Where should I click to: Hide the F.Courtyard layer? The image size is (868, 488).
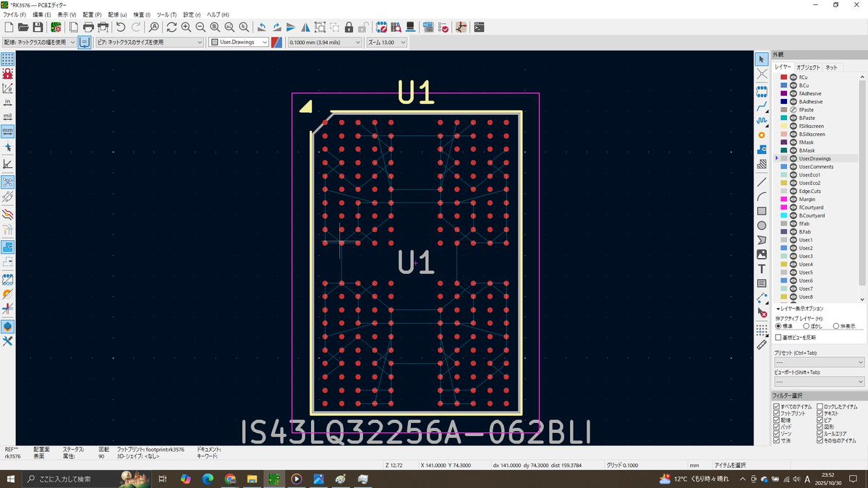coord(793,207)
